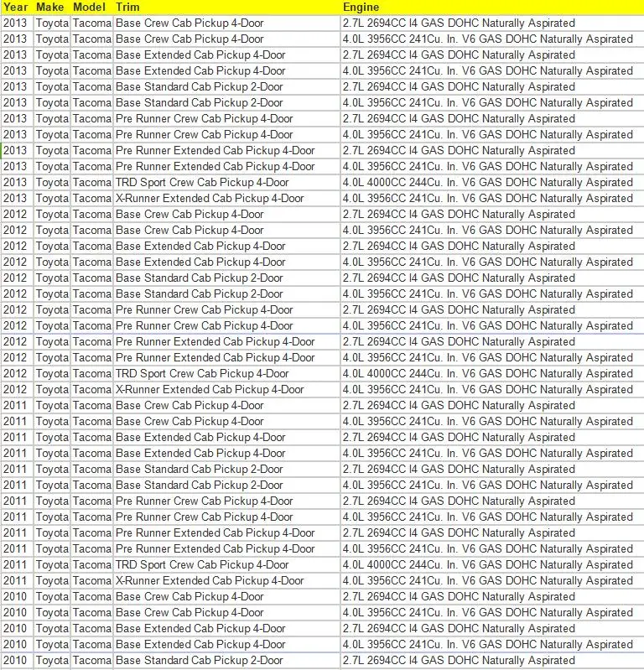The height and width of the screenshot is (670, 644).
Task: Click year cell in the 2013 TRD Sport row
Action: [17, 183]
